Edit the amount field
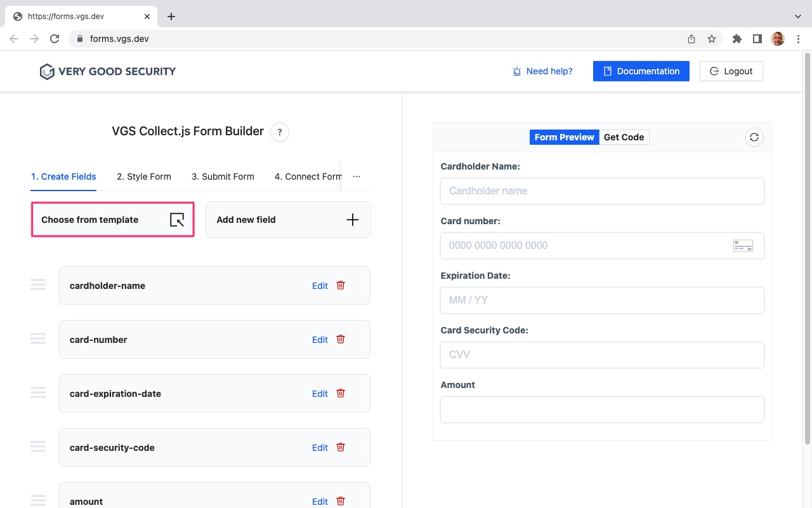Image resolution: width=812 pixels, height=508 pixels. click(x=320, y=502)
